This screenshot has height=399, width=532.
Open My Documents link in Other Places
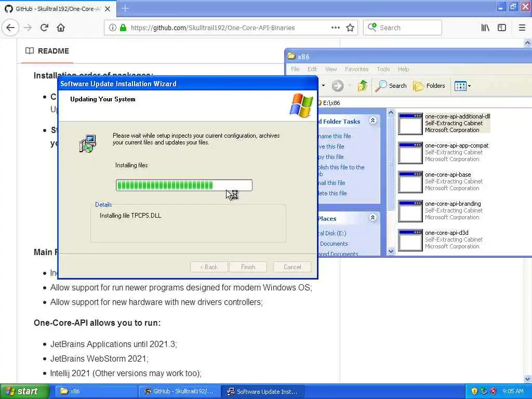pos(334,244)
